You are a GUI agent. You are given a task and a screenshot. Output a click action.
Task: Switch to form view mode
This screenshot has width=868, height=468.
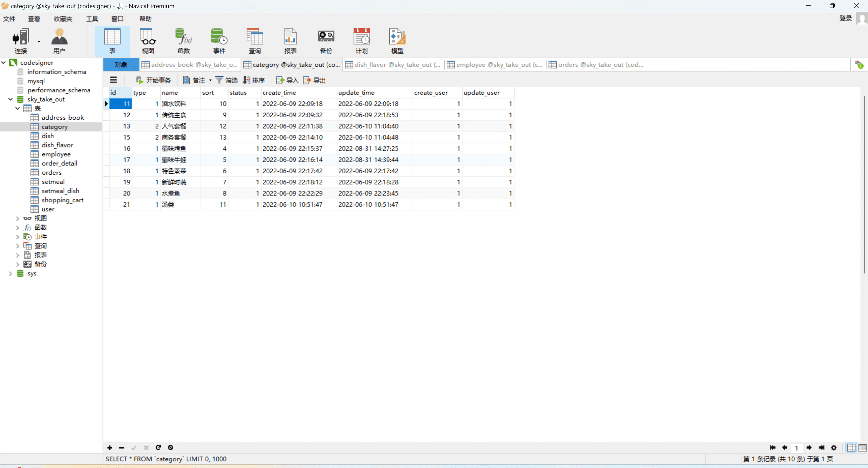click(863, 448)
